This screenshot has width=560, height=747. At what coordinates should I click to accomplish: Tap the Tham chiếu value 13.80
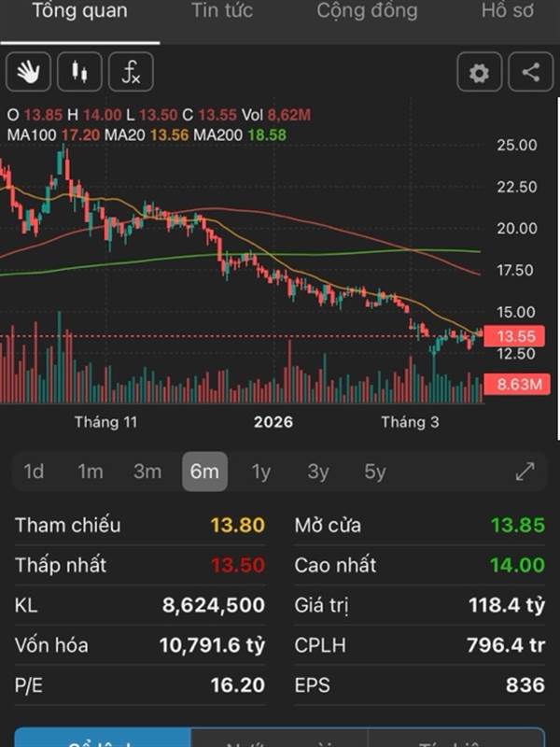(238, 525)
